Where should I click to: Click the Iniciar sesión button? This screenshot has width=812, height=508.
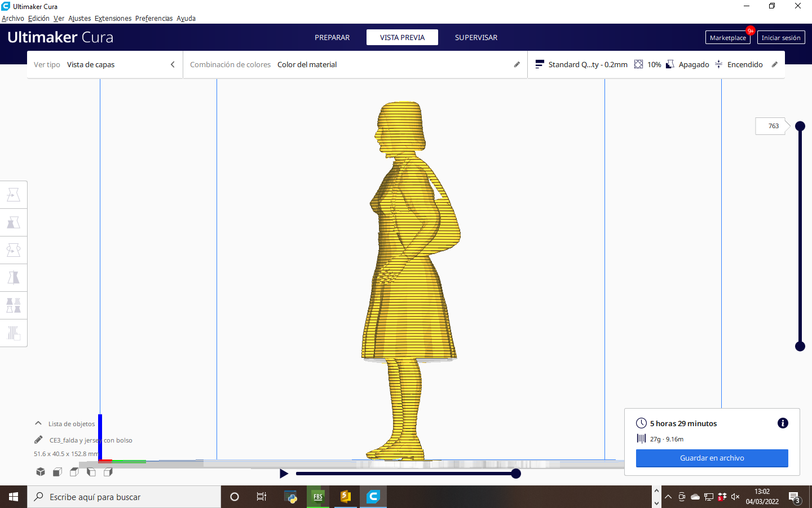(781, 37)
